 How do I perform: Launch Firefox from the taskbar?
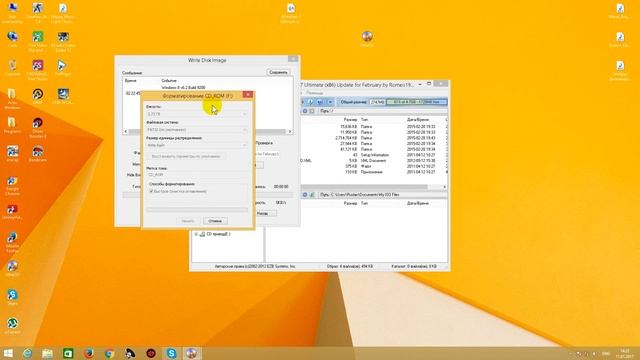(x=89, y=353)
